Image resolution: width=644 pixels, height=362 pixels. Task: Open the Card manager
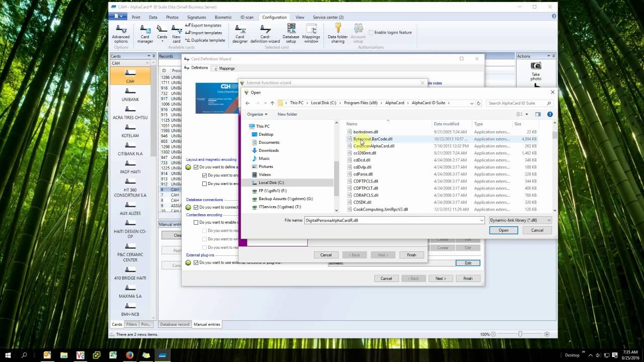145,33
